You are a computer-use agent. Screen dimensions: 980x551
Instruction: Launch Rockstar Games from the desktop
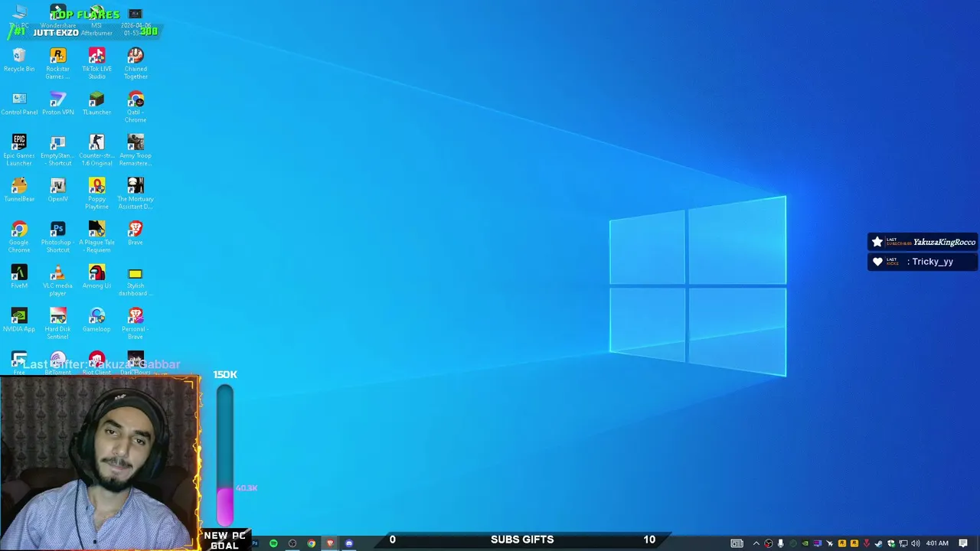[57, 64]
